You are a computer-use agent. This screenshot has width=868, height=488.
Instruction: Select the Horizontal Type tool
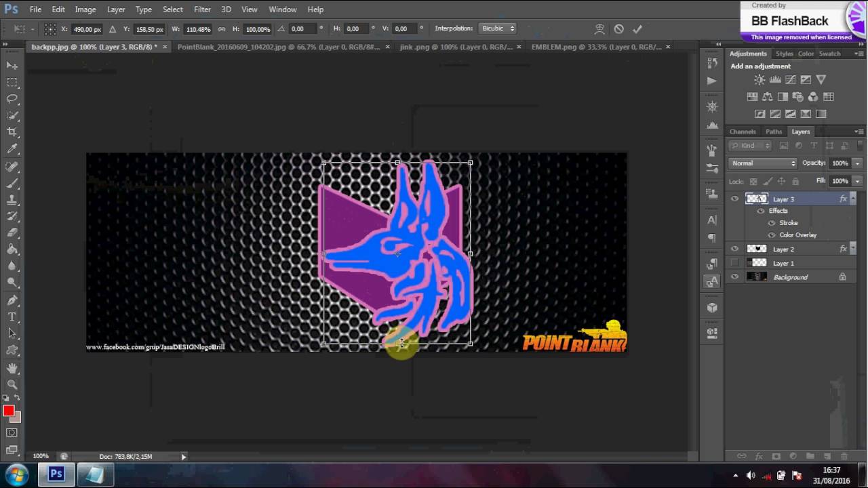click(12, 317)
